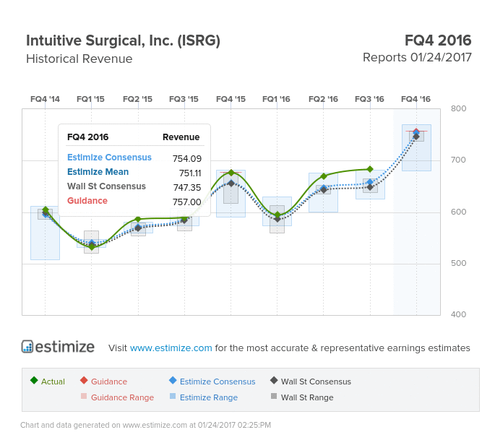Click the FQ1 '16 quarter label
The width and height of the screenshot is (495, 448).
(276, 99)
